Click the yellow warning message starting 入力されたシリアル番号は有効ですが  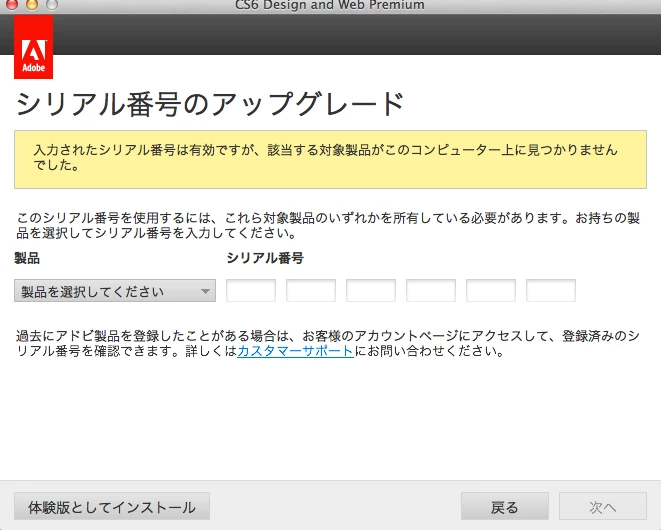pos(330,159)
